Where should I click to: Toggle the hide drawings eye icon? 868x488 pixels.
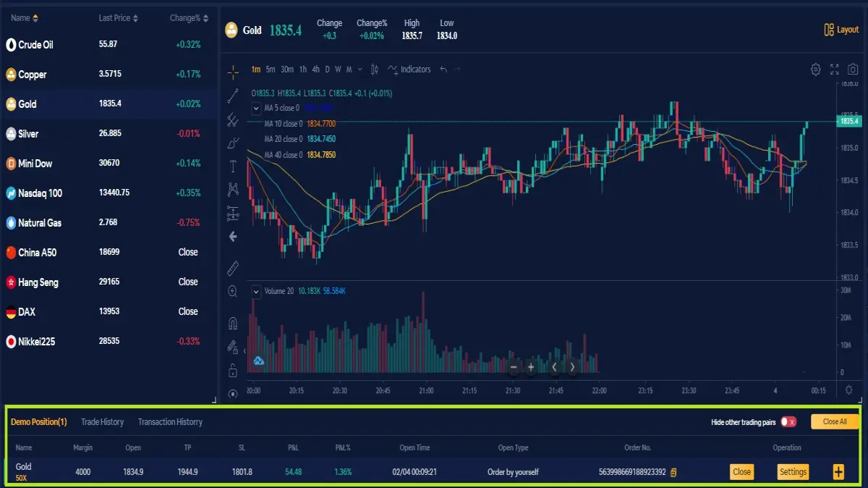click(x=233, y=394)
